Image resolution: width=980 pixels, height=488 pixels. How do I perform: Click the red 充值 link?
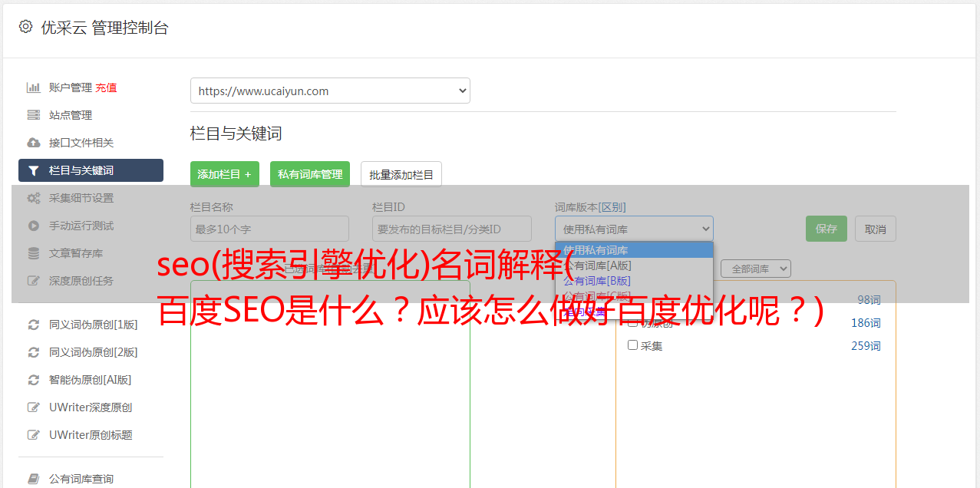(106, 87)
